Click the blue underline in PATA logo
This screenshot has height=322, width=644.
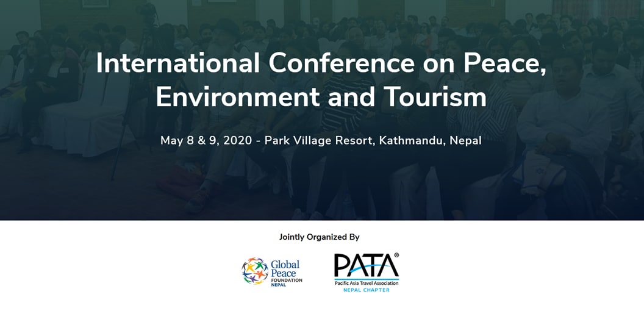point(366,279)
